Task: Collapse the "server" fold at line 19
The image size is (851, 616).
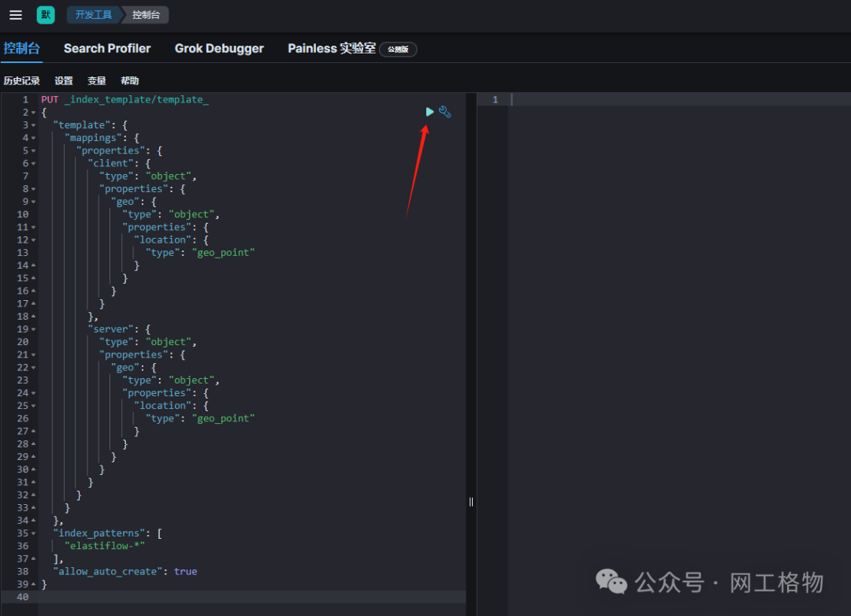Action: [x=34, y=329]
